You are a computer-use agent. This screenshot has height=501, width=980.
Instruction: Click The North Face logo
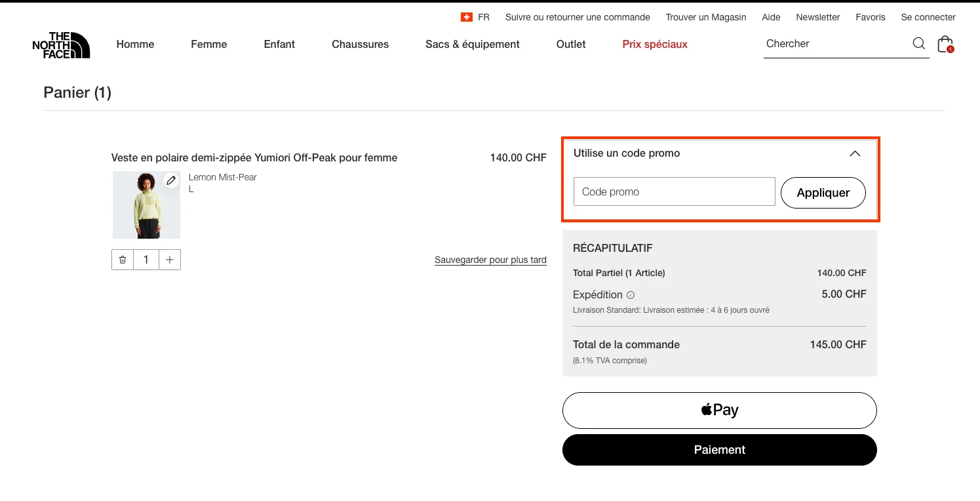pyautogui.click(x=61, y=44)
